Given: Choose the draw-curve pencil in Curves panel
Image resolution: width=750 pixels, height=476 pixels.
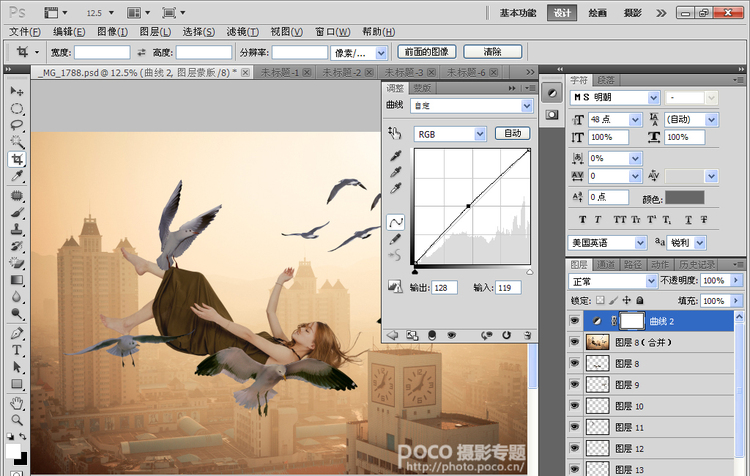Looking at the screenshot, I should click(x=395, y=239).
